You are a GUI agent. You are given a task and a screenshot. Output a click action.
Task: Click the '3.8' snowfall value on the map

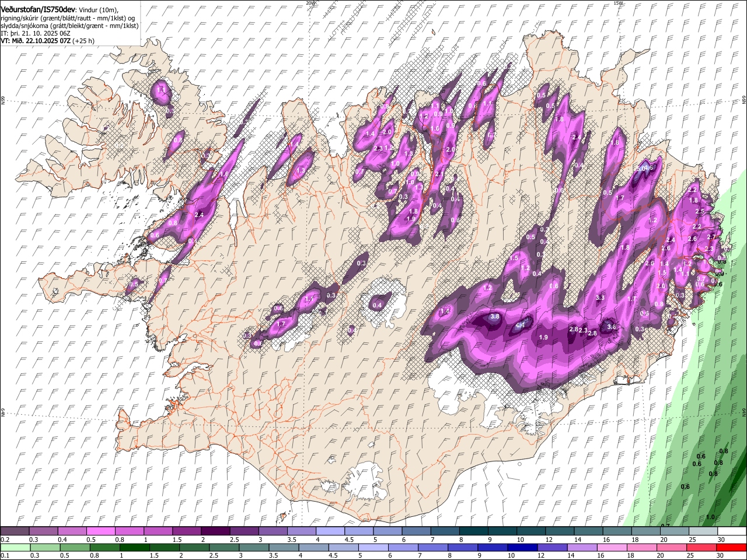[x=495, y=316]
